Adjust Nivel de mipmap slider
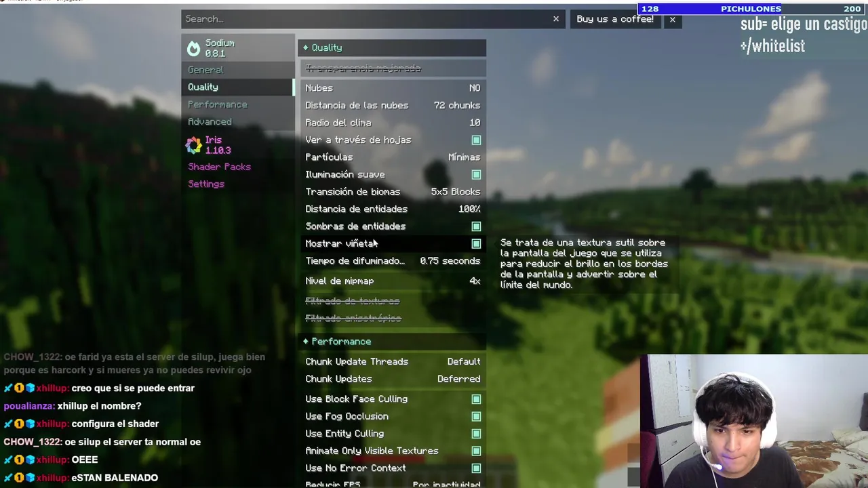This screenshot has width=868, height=488. 392,281
